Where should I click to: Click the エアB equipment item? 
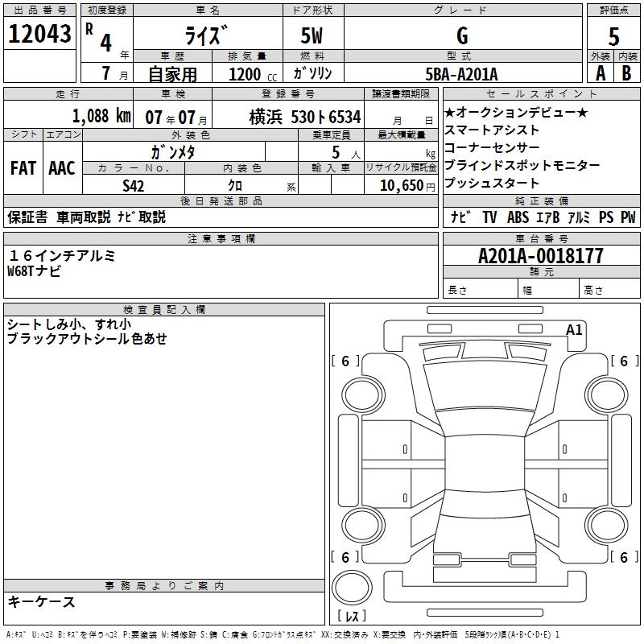coord(548,217)
